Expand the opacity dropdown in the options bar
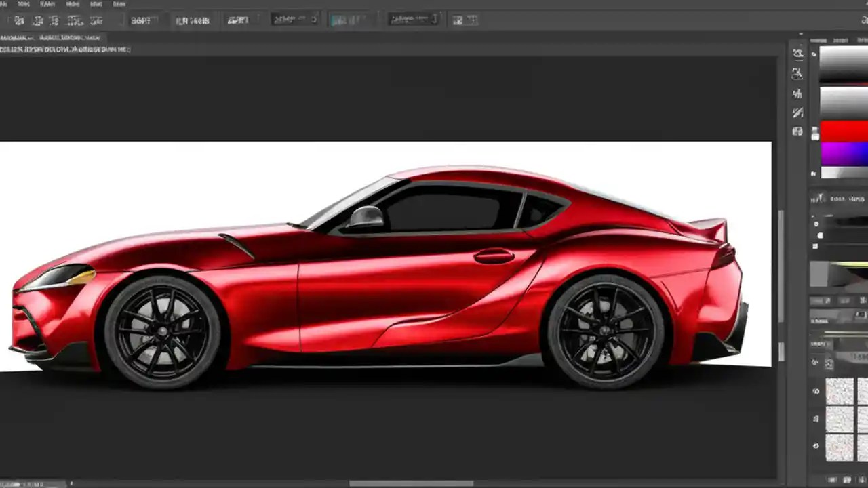Screen dimensions: 868x488 coord(414,19)
